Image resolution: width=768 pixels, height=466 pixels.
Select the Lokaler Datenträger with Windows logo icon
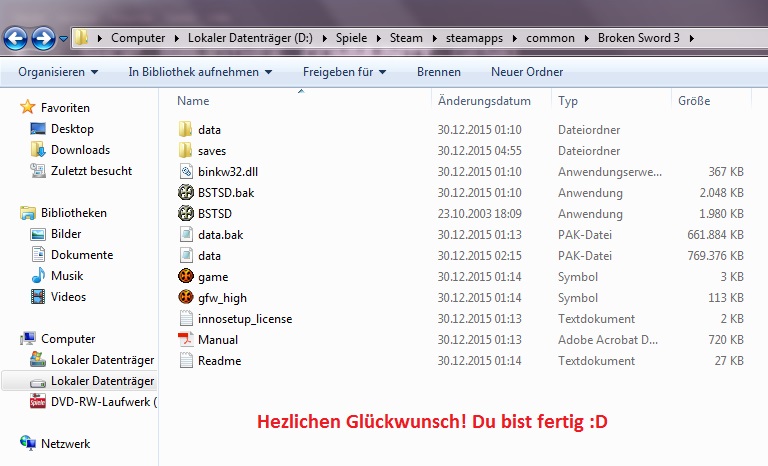click(38, 360)
